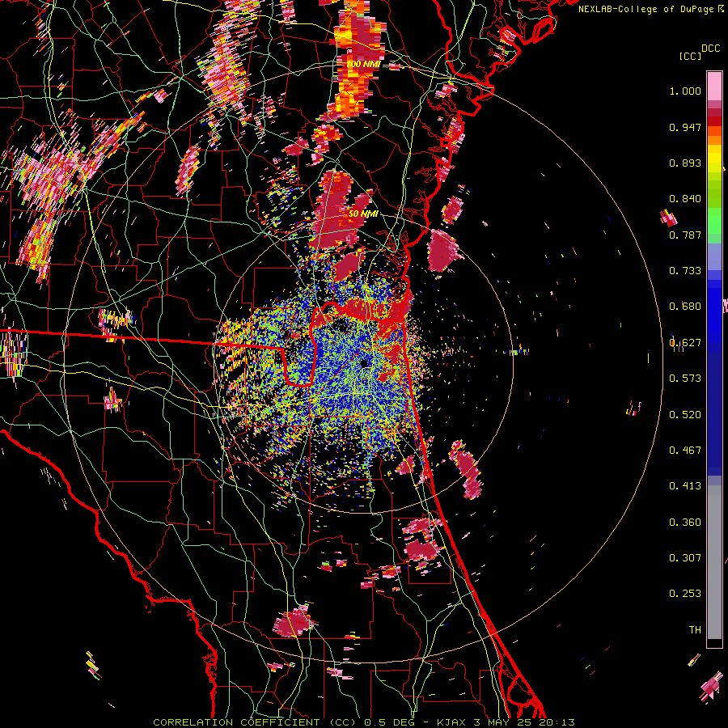Select the 0.733 scale value
The image size is (728, 728).
tap(685, 271)
